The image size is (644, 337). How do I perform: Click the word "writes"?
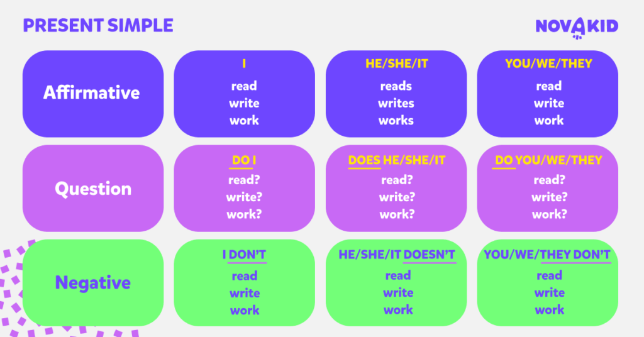pyautogui.click(x=396, y=103)
